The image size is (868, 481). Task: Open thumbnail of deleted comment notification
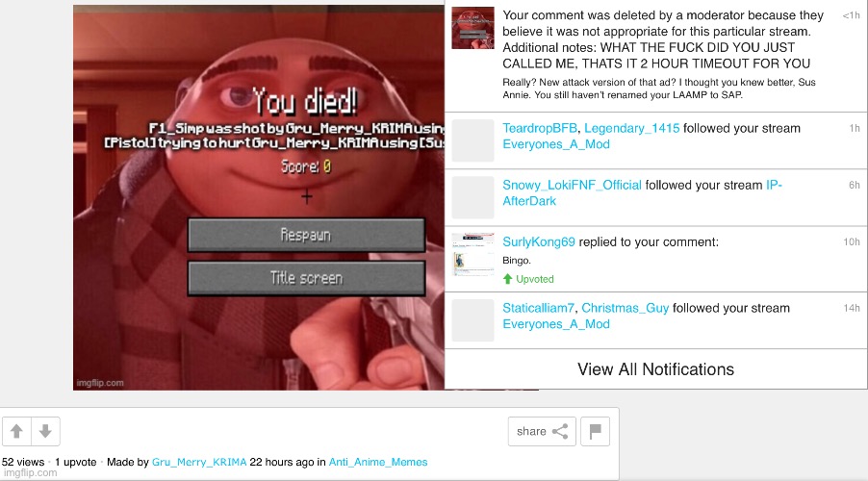coord(472,28)
